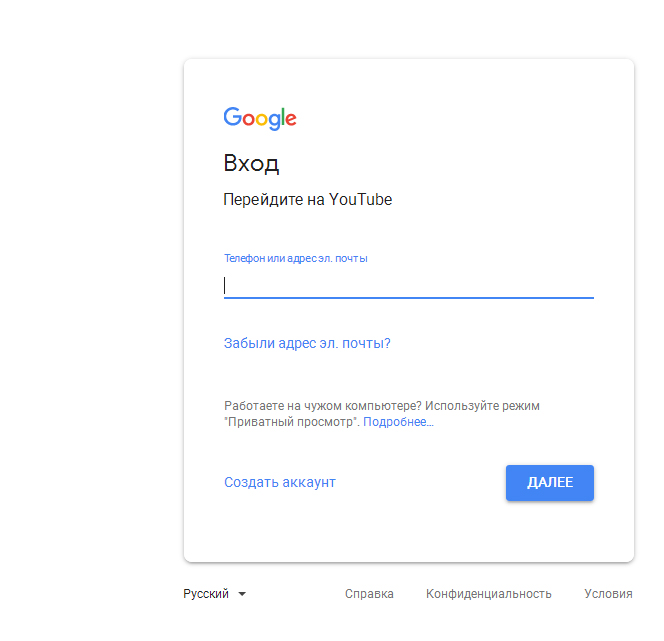The image size is (664, 641).
Task: Open the Справка footer link
Action: (x=369, y=594)
